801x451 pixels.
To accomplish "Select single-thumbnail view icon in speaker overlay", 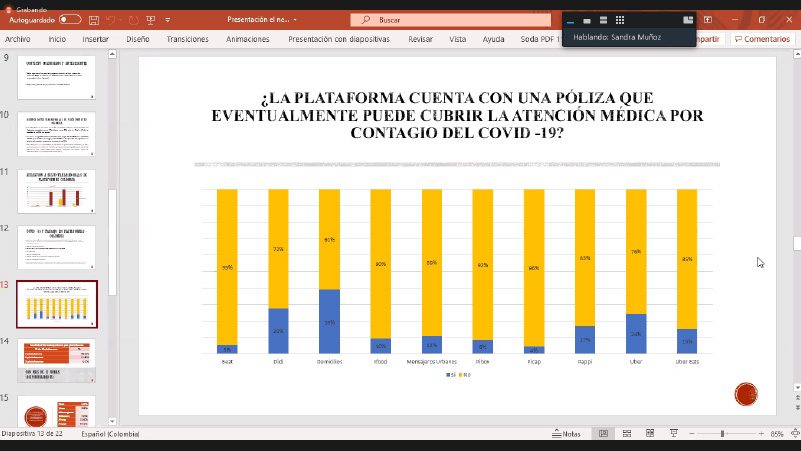I will [x=587, y=20].
